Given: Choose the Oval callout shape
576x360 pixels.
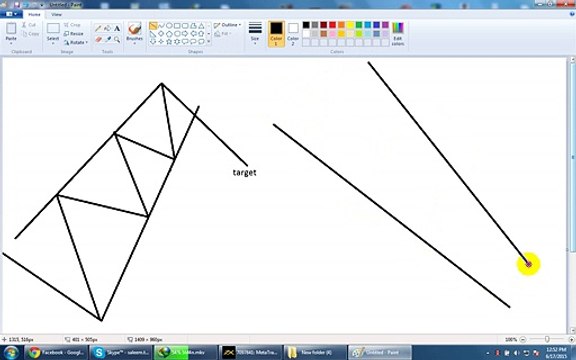Looking at the screenshot, I should [x=193, y=42].
